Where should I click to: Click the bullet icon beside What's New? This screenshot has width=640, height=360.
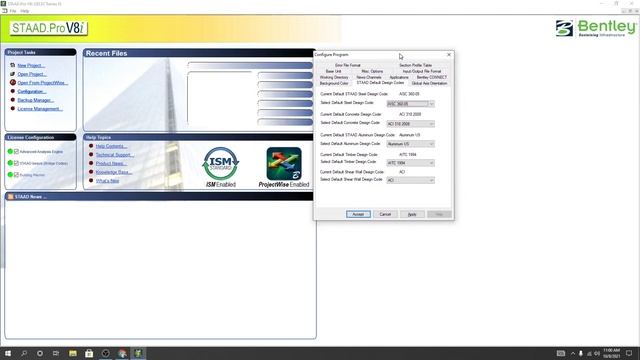pos(91,180)
